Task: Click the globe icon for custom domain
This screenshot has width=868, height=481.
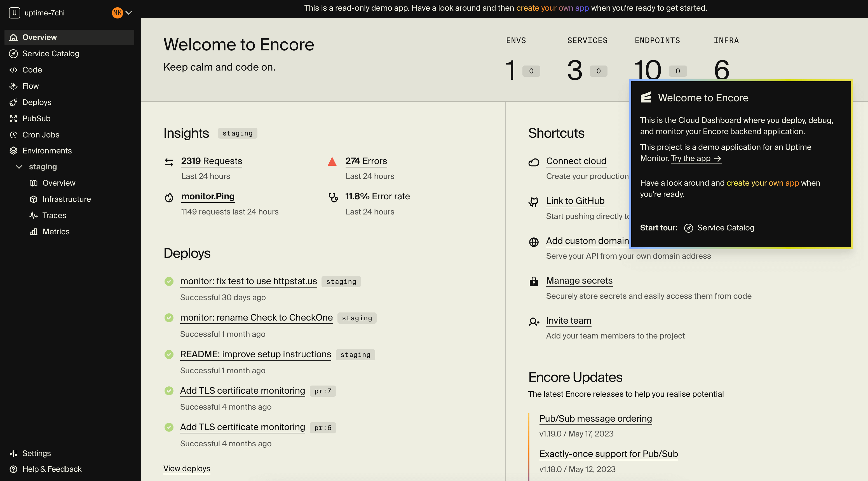Action: (x=534, y=242)
